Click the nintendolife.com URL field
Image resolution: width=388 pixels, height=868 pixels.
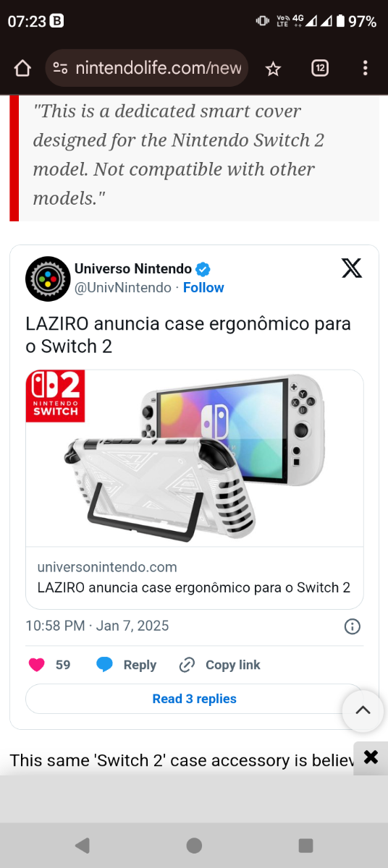click(147, 68)
